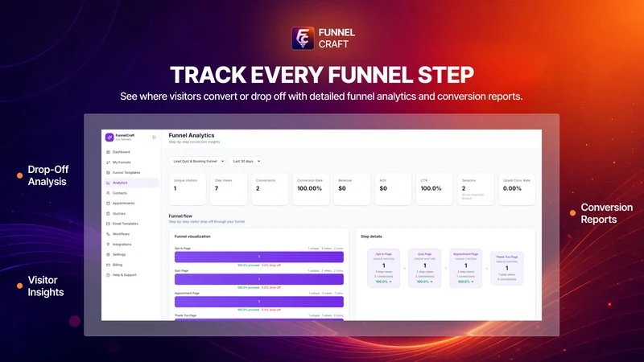644x362 pixels.
Task: Click the 'Conversion Reports' banner label
Action: [607, 213]
